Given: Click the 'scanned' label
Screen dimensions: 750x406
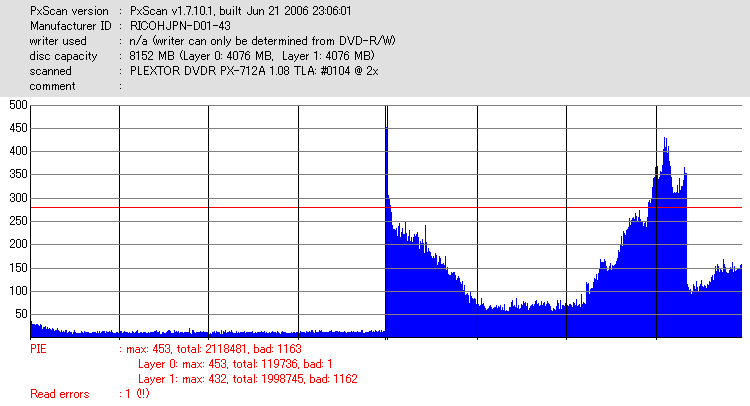Looking at the screenshot, I should pyautogui.click(x=50, y=71).
